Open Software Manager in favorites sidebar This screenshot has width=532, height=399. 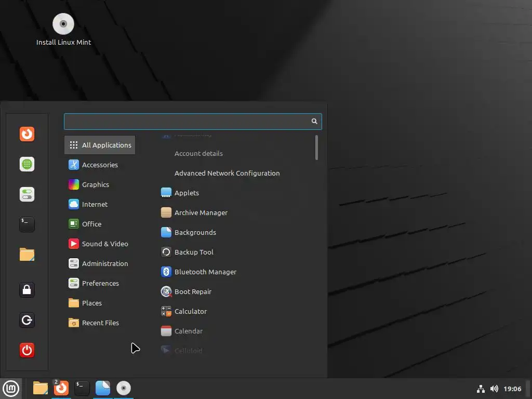(27, 164)
